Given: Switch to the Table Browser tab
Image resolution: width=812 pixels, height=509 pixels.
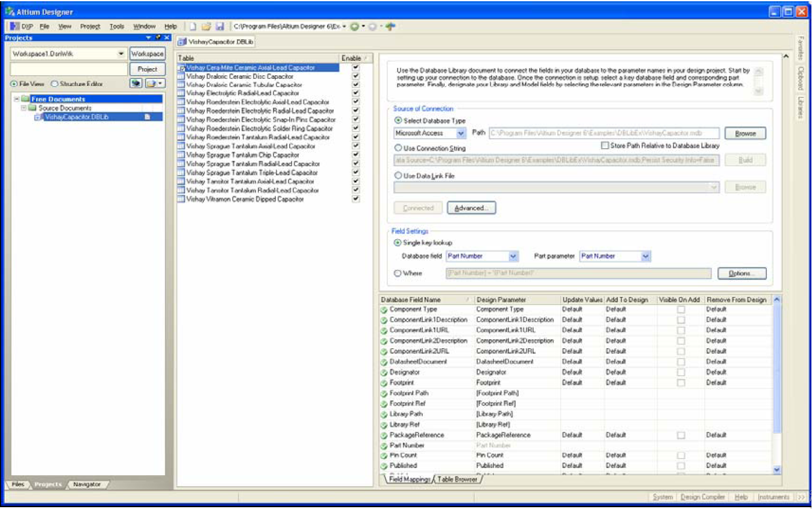Looking at the screenshot, I should click(x=457, y=479).
